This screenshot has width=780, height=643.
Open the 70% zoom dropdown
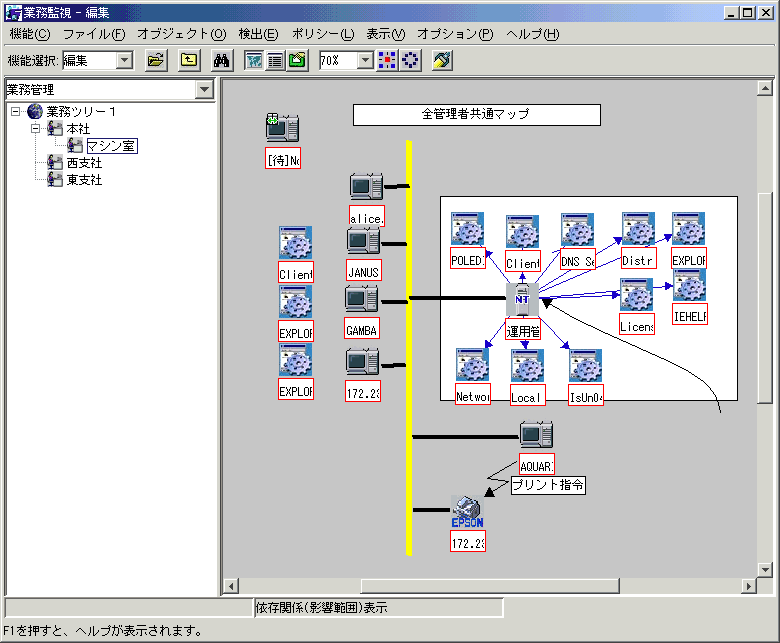point(365,61)
